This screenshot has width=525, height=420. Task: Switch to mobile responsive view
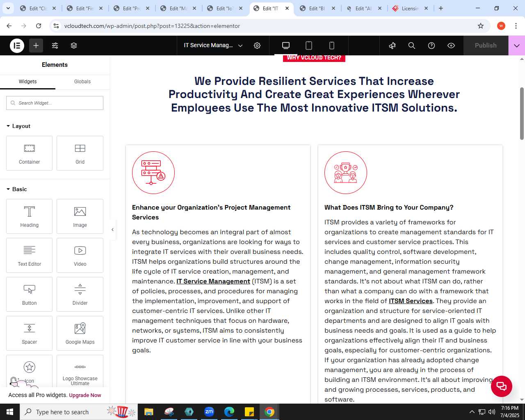tap(332, 46)
